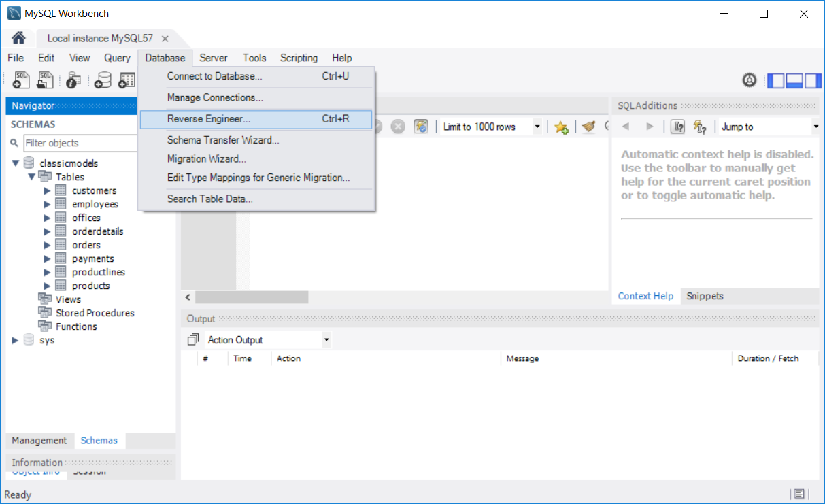Click the create new schema icon
825x504 pixels.
point(103,80)
